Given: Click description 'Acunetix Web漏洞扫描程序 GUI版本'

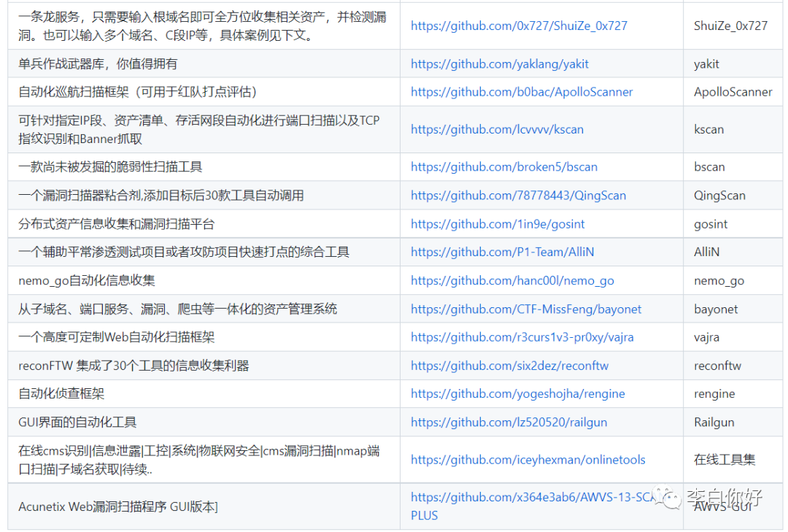Looking at the screenshot, I should 117,506.
